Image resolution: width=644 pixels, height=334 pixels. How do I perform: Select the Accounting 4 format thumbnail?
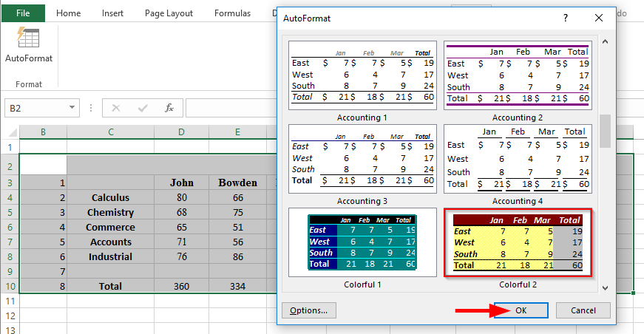pyautogui.click(x=518, y=159)
